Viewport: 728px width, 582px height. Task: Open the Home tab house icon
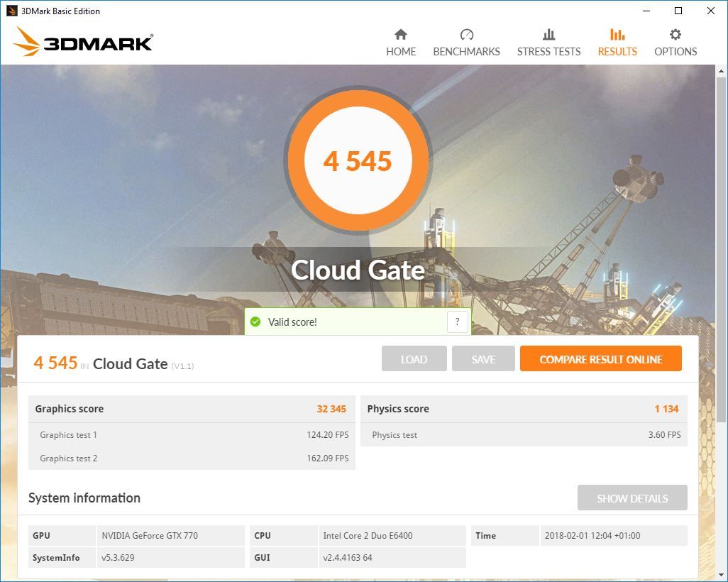[401, 34]
